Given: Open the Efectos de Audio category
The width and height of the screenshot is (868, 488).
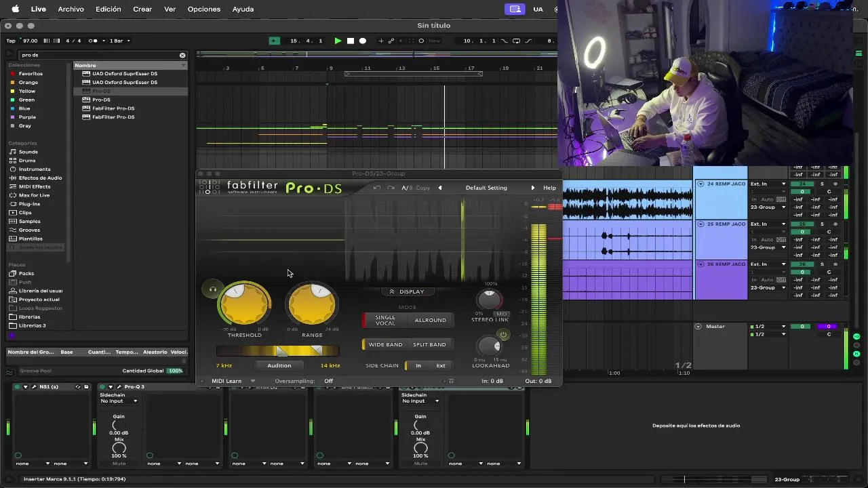Looking at the screenshot, I should 40,178.
